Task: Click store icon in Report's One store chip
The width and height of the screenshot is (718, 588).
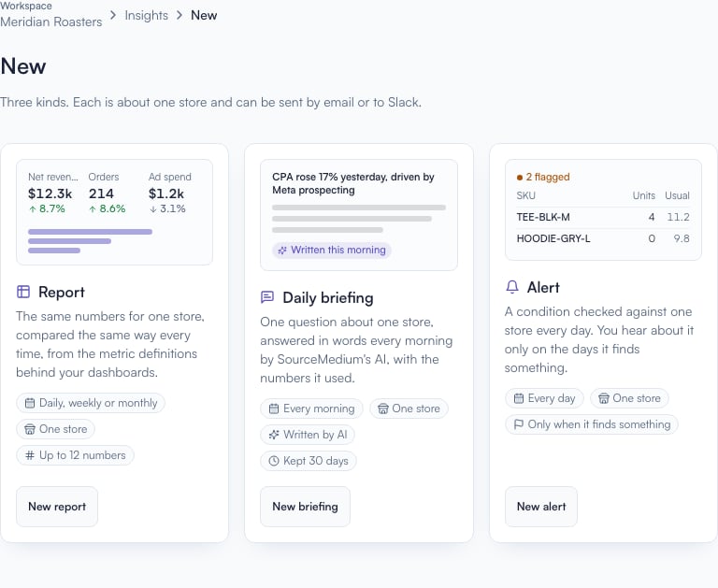Action: point(30,429)
